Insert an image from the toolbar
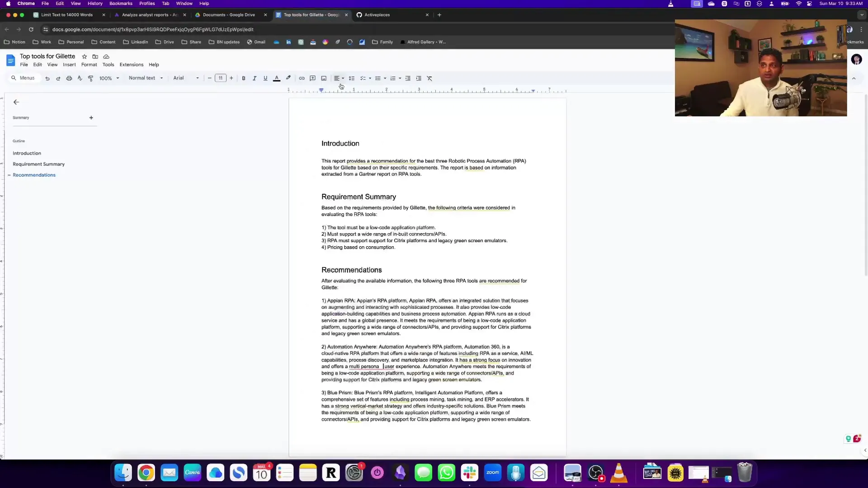The width and height of the screenshot is (868, 488). [324, 78]
